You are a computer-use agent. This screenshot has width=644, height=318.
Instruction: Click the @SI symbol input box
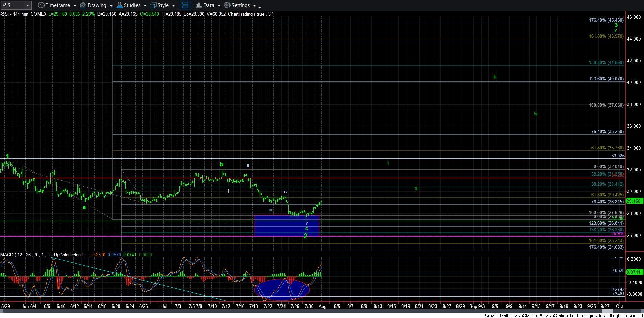point(13,5)
